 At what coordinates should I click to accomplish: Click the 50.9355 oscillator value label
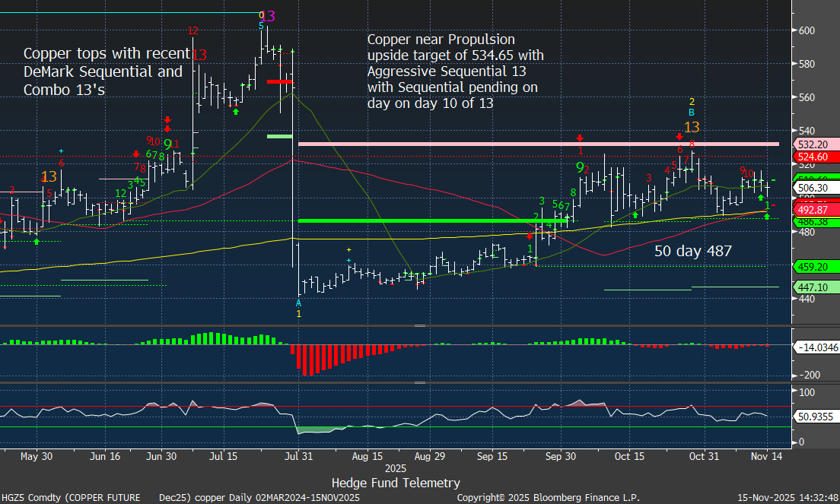pyautogui.click(x=816, y=417)
